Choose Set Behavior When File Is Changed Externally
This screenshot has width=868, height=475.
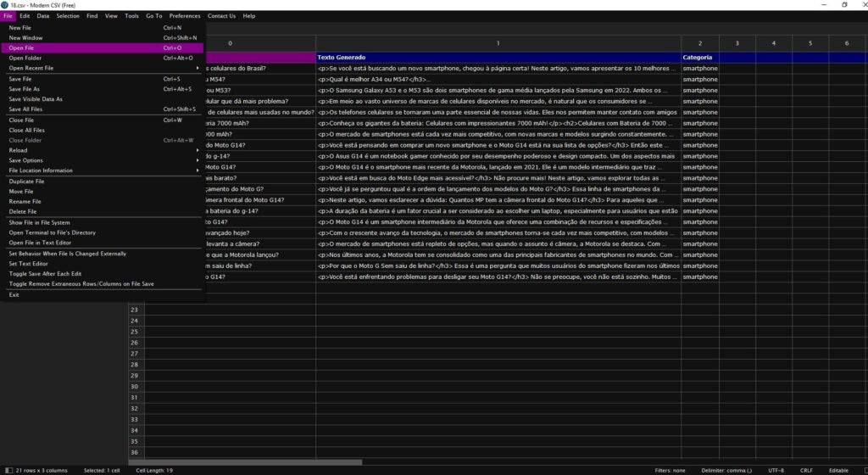(102, 253)
